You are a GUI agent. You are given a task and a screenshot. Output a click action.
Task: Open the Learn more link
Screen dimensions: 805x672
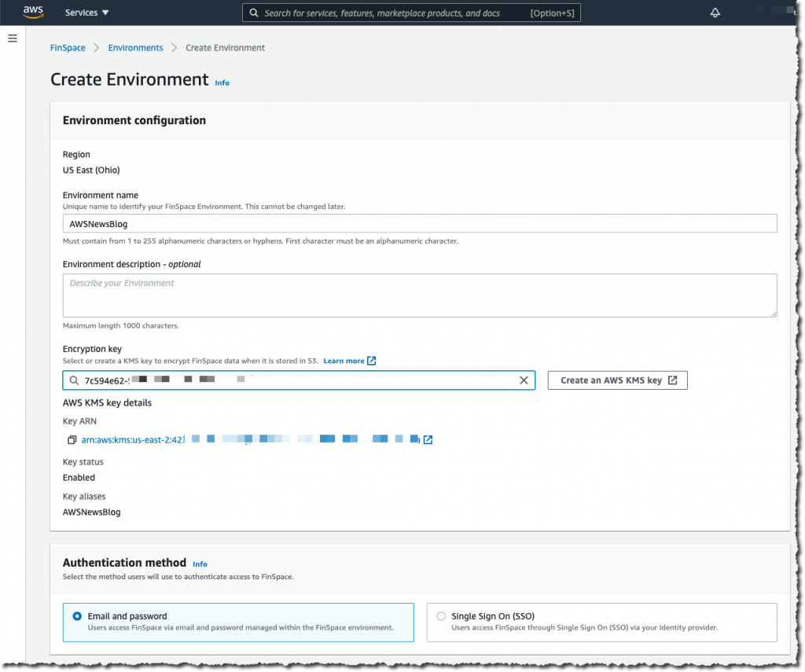tap(344, 361)
